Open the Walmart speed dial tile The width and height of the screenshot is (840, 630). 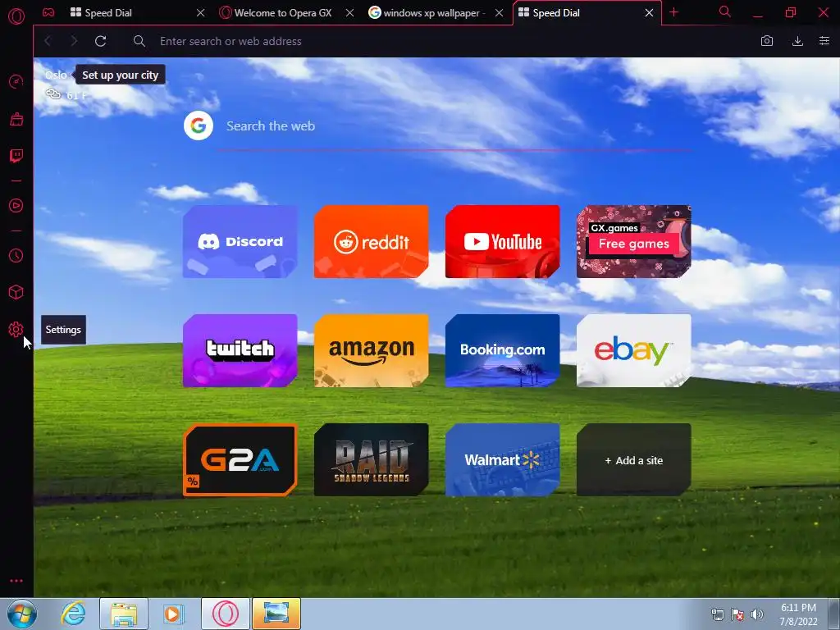point(503,459)
